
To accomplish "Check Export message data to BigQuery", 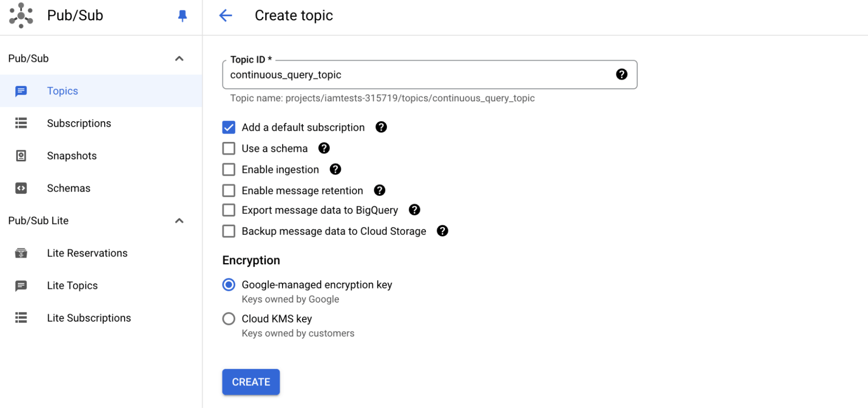I will tap(228, 210).
